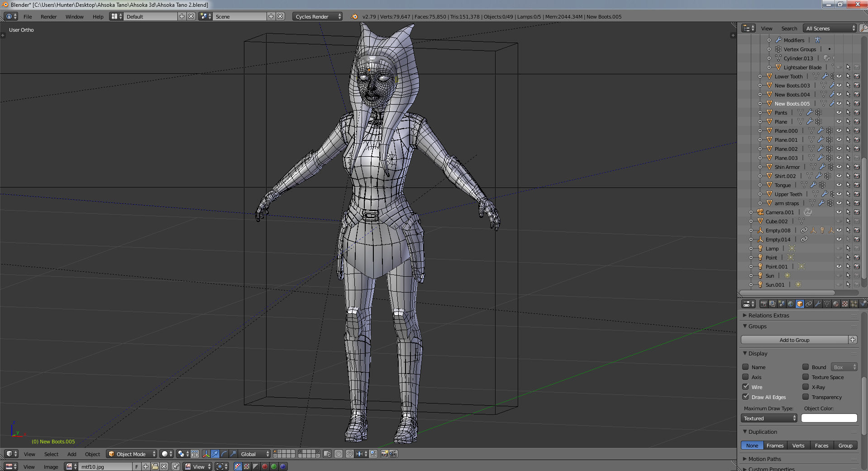Open the Render Layers properties tab
Screen dimensions: 868x471
click(x=773, y=304)
